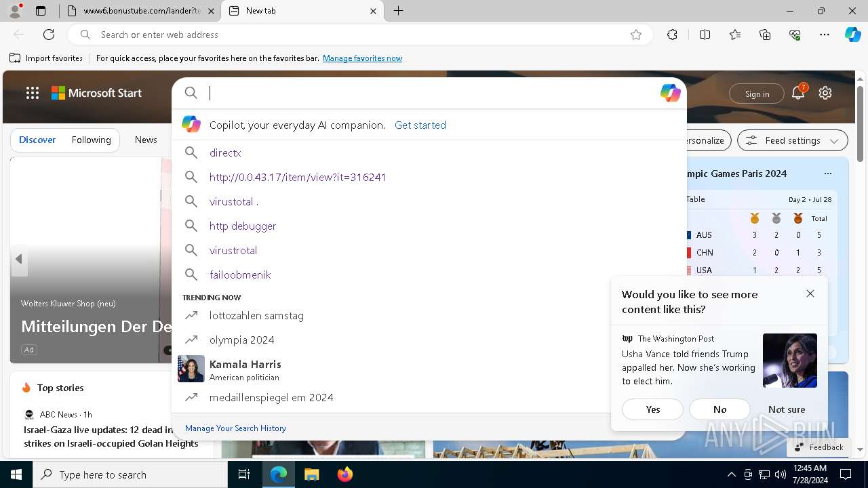Refresh the page with reload icon
This screenshot has height=488, width=868.
click(49, 35)
